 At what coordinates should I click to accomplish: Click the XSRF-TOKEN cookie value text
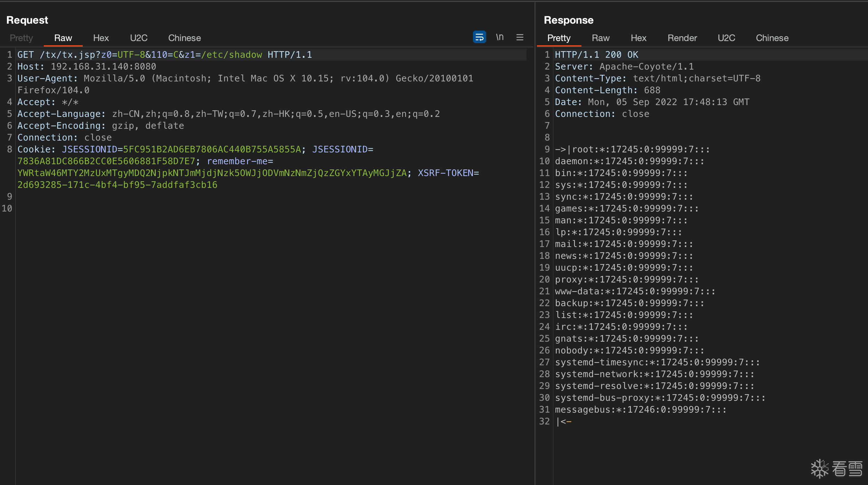117,185
